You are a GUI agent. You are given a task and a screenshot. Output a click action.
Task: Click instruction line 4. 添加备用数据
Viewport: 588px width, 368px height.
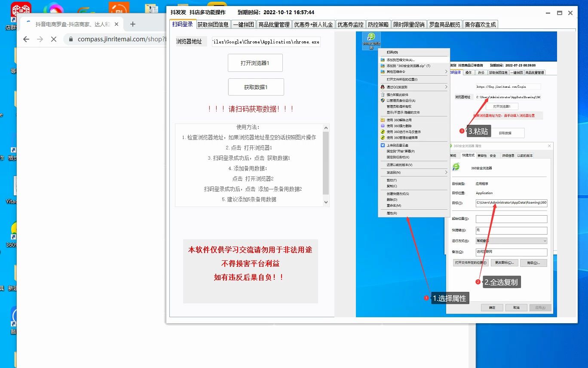point(248,168)
